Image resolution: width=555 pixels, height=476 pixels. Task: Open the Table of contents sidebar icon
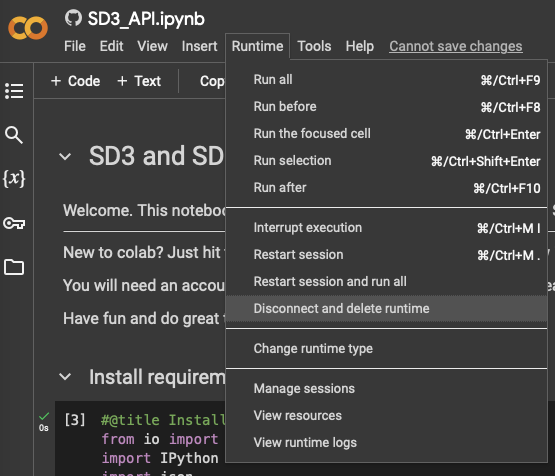pos(14,91)
